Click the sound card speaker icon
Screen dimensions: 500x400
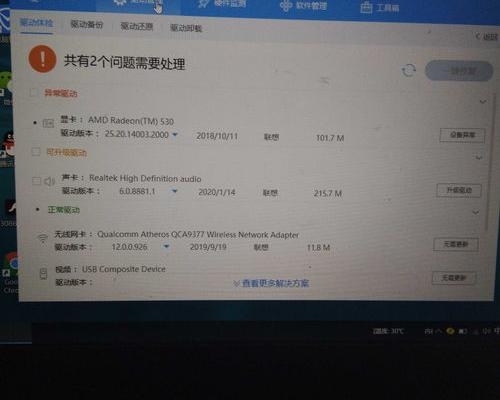click(49, 181)
